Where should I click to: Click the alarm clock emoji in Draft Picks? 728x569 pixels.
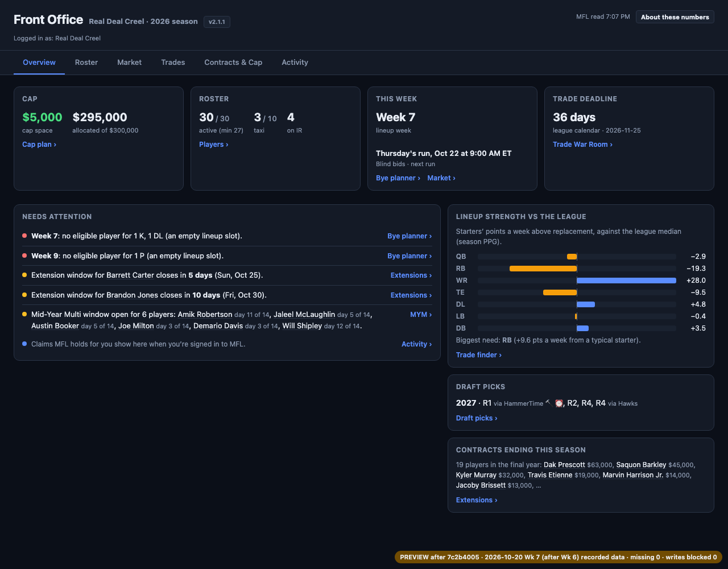tap(559, 403)
